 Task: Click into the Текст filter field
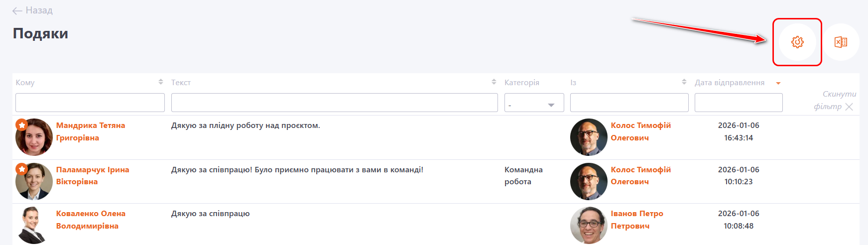334,103
